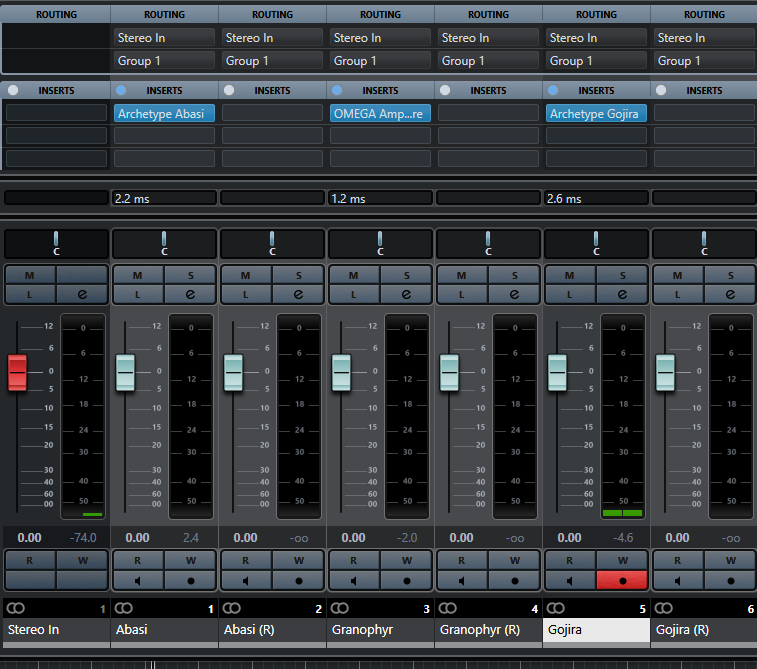Open edit settings for Gojira (R) channel
Image resolution: width=757 pixels, height=669 pixels.
[730, 294]
